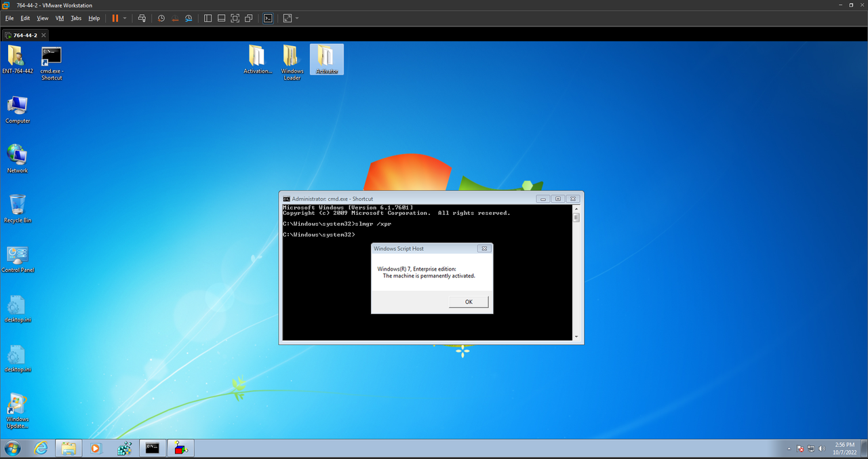Take a snapshot of this virtual machine
This screenshot has width=868, height=459.
(x=161, y=18)
